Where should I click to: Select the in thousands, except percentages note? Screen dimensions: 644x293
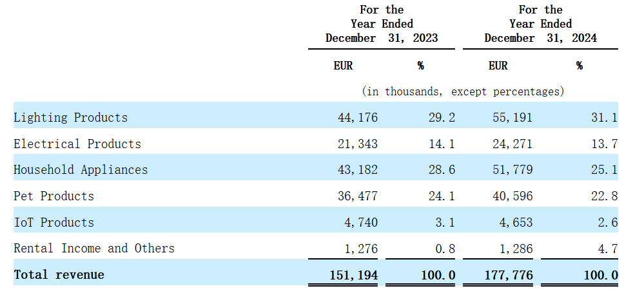(x=463, y=91)
